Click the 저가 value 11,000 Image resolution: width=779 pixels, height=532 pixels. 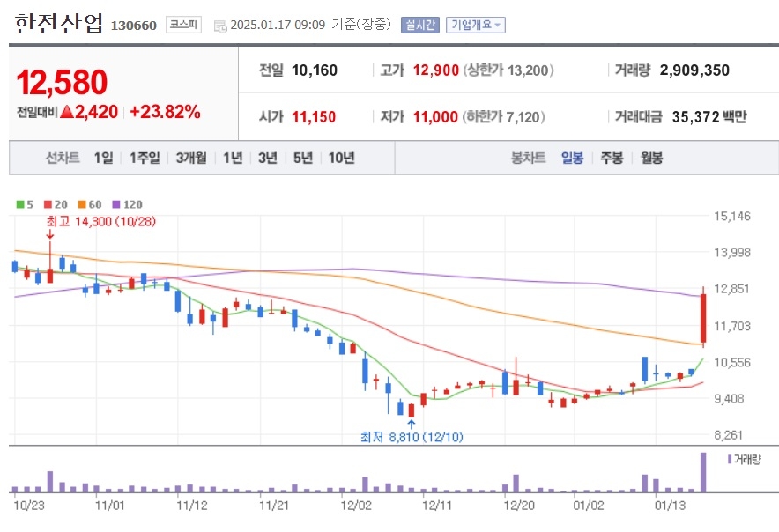435,117
